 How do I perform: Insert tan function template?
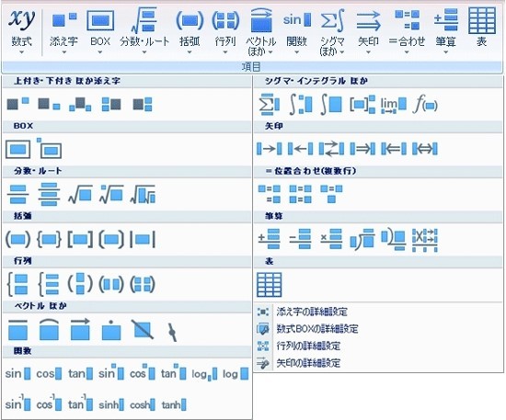(80, 374)
